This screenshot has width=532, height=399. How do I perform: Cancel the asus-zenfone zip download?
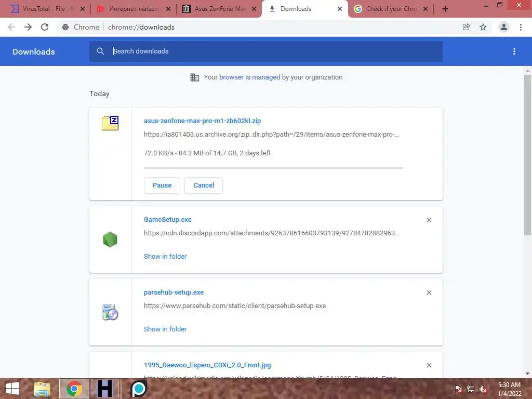point(204,185)
